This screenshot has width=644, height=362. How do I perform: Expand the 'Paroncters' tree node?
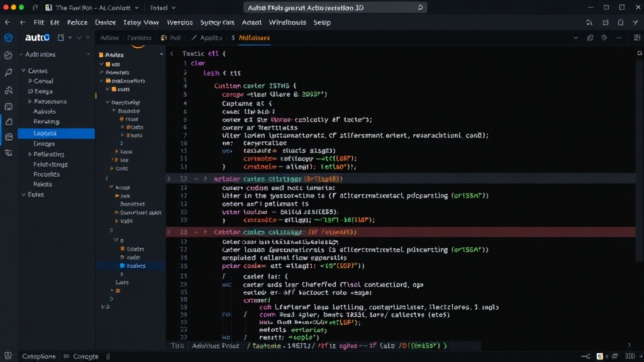coord(30,101)
